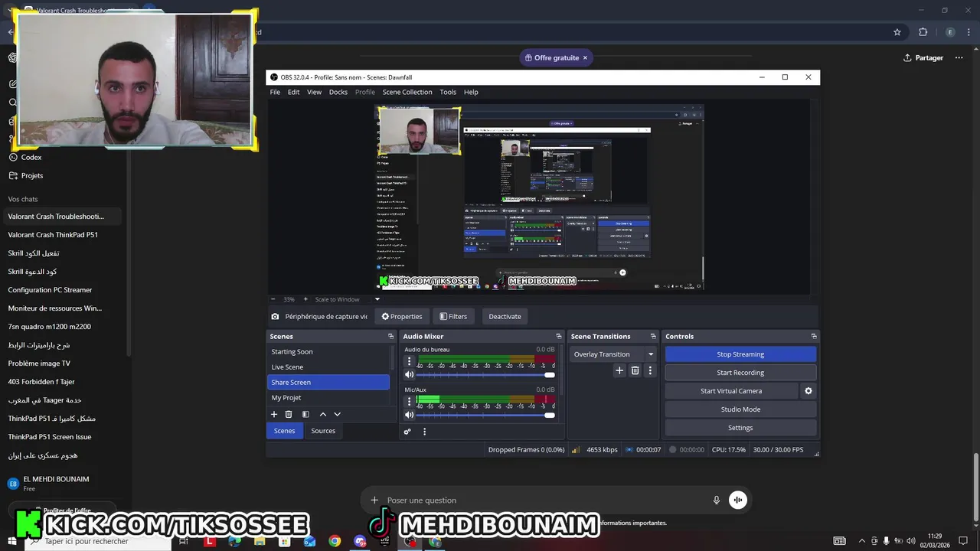The image size is (980, 551).
Task: Select the Live Scene scene
Action: pyautogui.click(x=328, y=367)
